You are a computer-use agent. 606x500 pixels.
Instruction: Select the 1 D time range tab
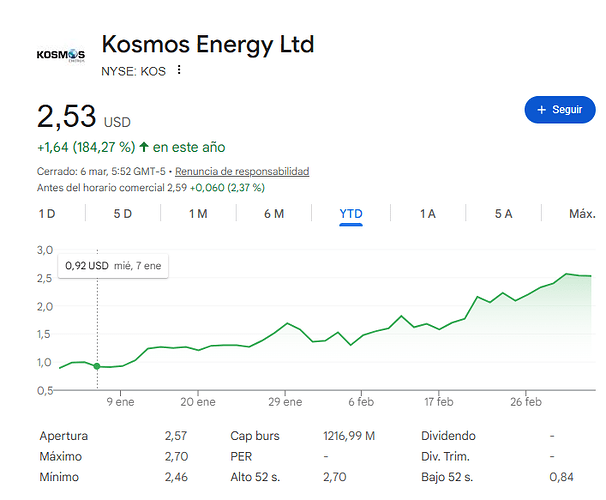click(47, 214)
